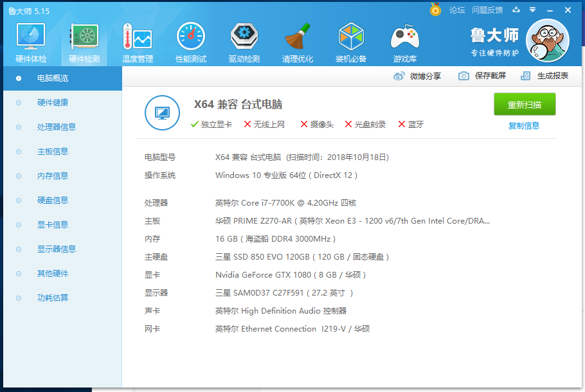
Task: Click 重新扫描 rescan button
Action: [x=525, y=105]
